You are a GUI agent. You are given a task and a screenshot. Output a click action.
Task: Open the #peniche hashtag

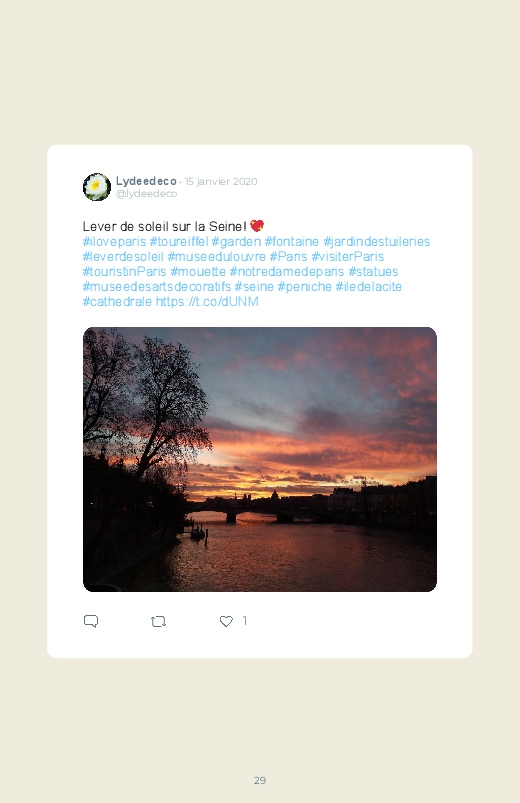click(x=305, y=286)
